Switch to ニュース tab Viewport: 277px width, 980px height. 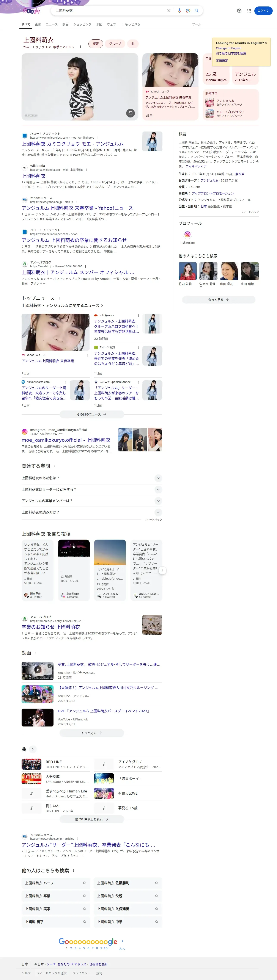[x=52, y=24]
